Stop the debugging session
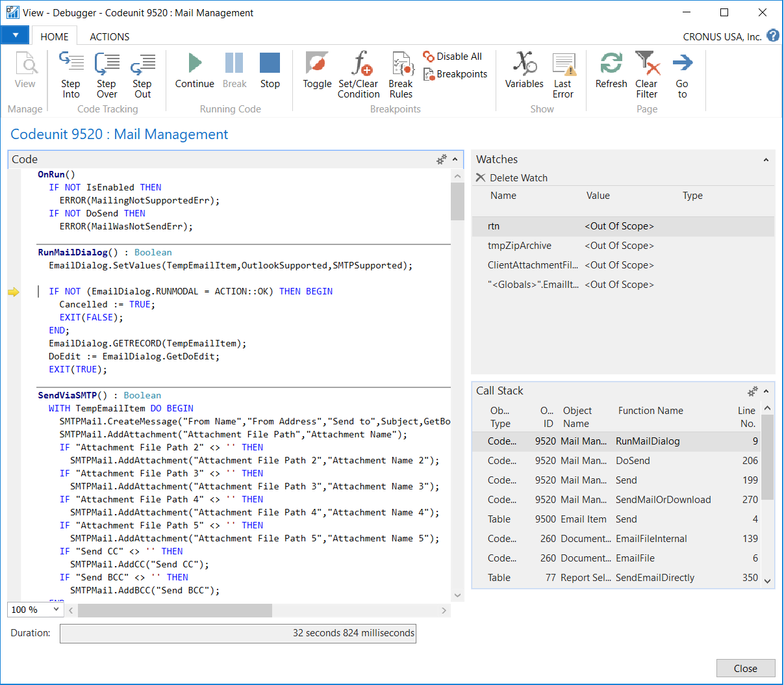784x685 pixels. tap(270, 71)
